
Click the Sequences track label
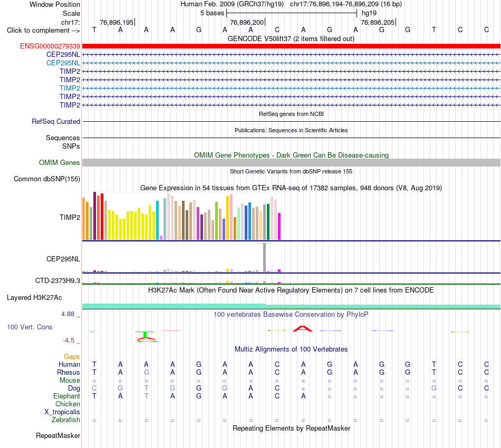click(63, 138)
